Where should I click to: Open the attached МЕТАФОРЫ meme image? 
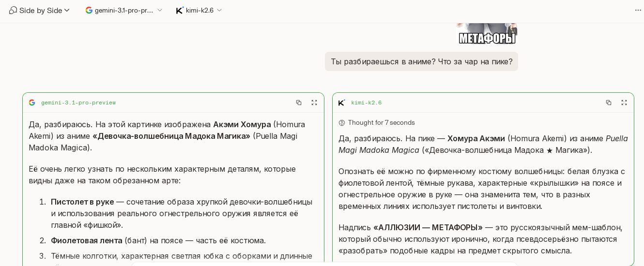tap(487, 33)
